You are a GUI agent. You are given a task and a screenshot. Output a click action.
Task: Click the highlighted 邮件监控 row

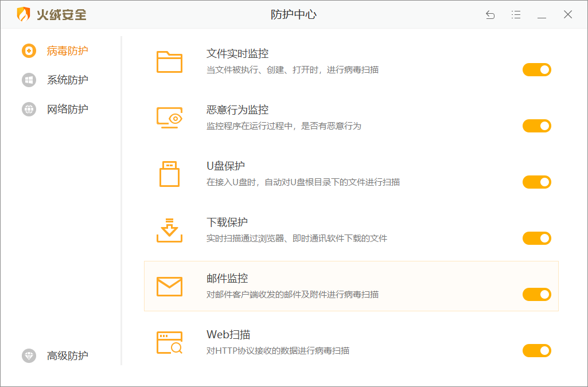(x=350, y=287)
